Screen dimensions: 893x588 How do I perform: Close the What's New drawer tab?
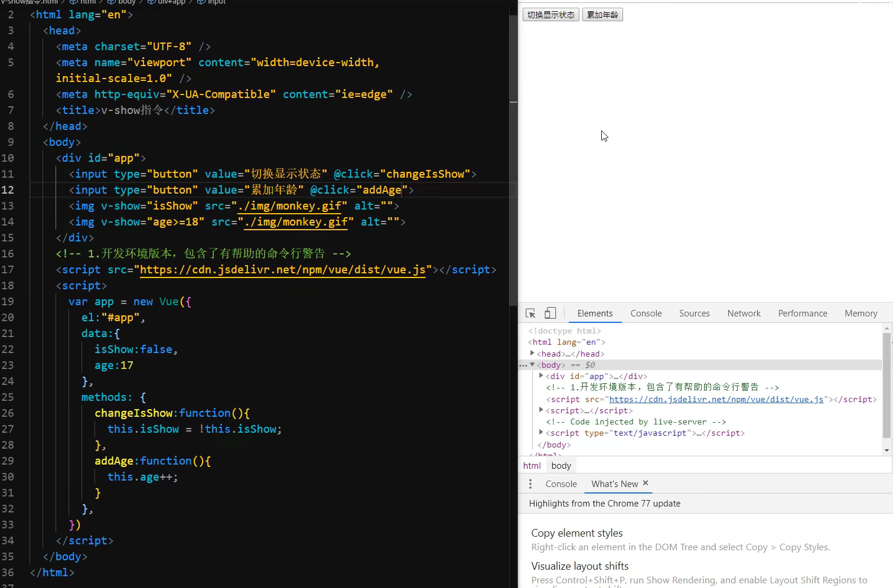point(646,483)
